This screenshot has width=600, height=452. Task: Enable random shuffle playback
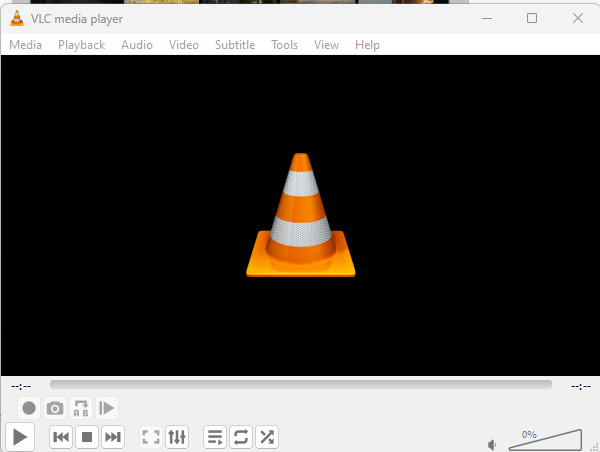coord(267,437)
